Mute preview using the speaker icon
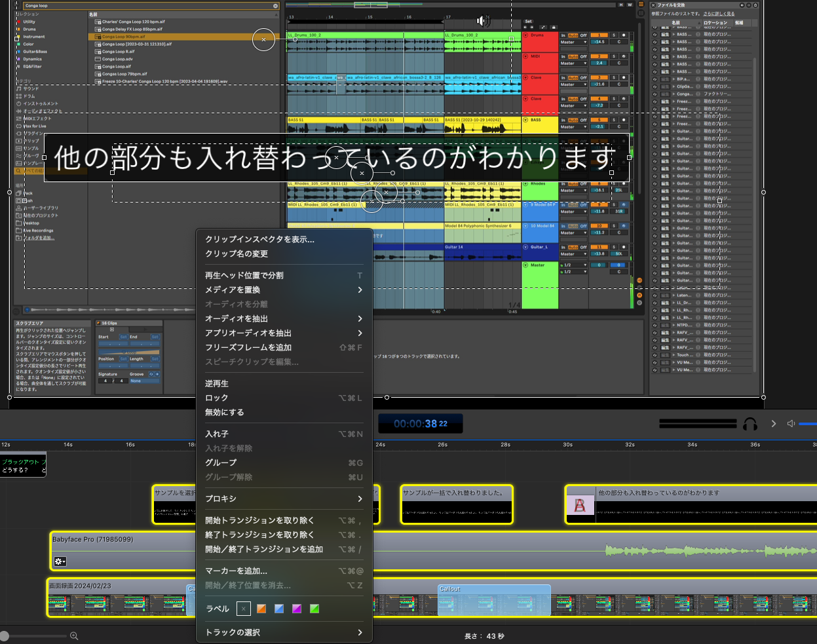Image resolution: width=817 pixels, height=644 pixels. pos(791,424)
